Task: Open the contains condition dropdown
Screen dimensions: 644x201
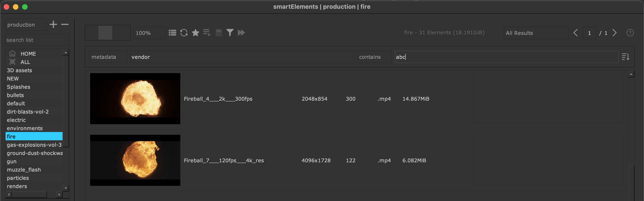Action: pyautogui.click(x=374, y=57)
